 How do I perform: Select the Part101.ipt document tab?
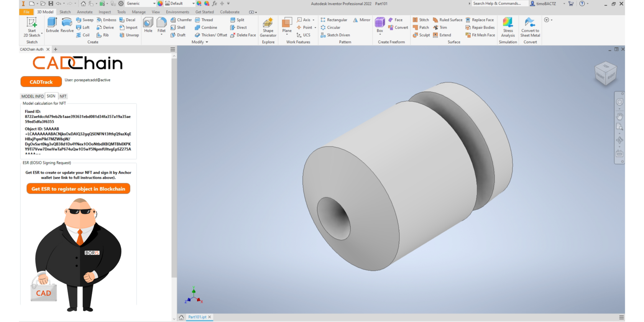pyautogui.click(x=197, y=317)
